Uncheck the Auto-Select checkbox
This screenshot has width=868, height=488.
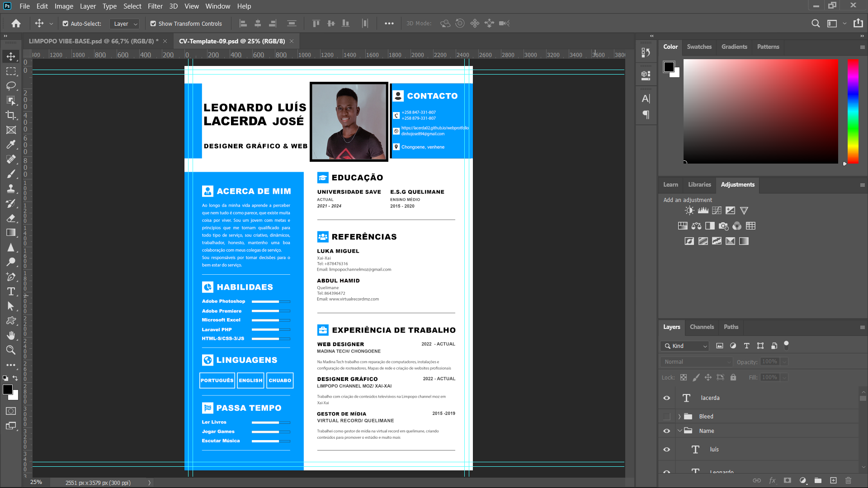[x=66, y=23]
